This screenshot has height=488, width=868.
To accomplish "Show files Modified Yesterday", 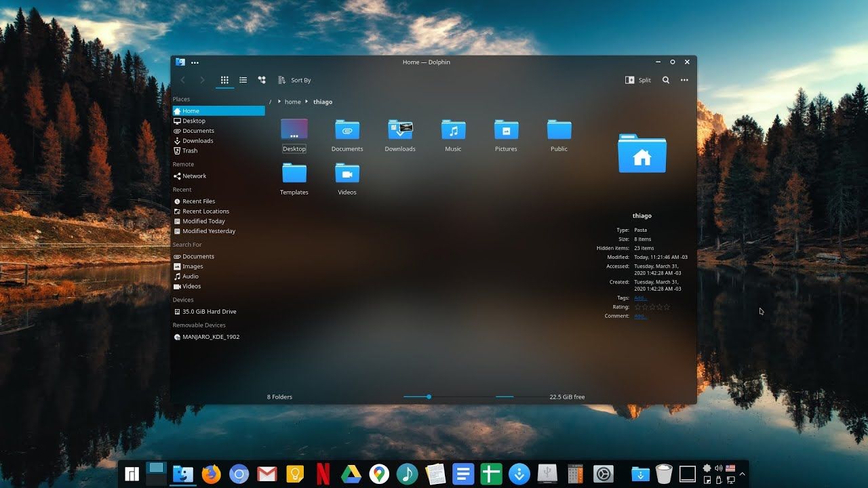I will [x=218, y=231].
